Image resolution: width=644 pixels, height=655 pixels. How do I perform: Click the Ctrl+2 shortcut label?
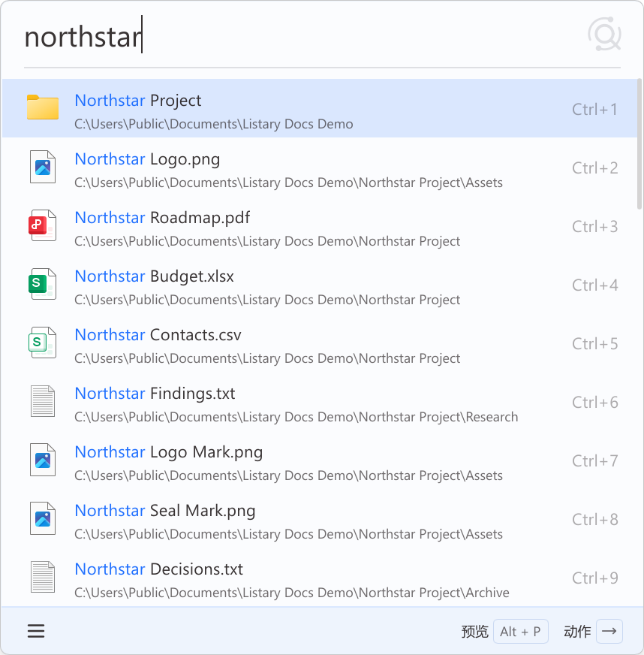point(594,168)
